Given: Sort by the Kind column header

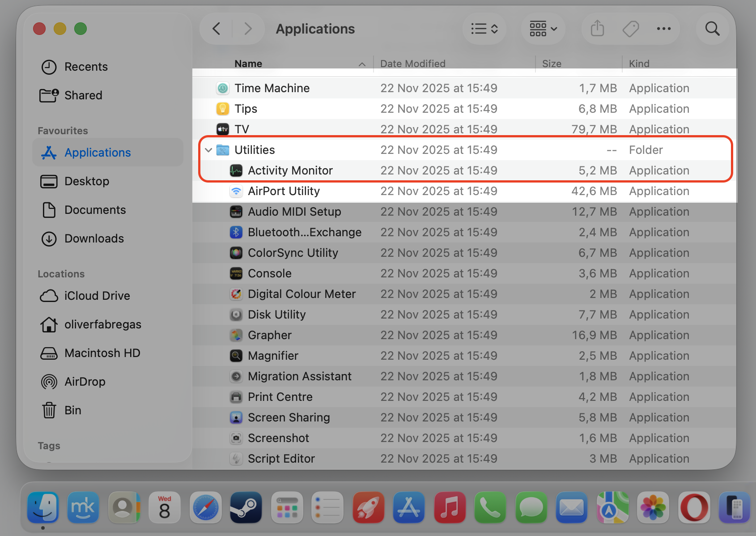Looking at the screenshot, I should (x=639, y=64).
